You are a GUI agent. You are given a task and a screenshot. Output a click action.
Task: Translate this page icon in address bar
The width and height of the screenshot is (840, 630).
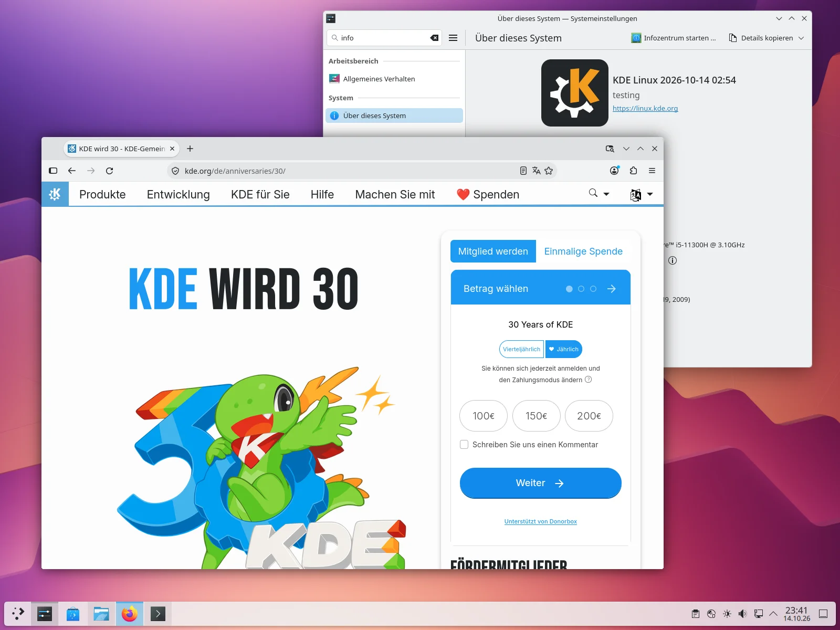(x=536, y=171)
